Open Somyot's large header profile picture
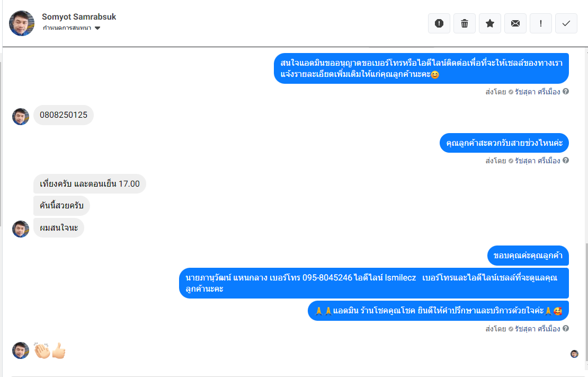 click(x=22, y=23)
